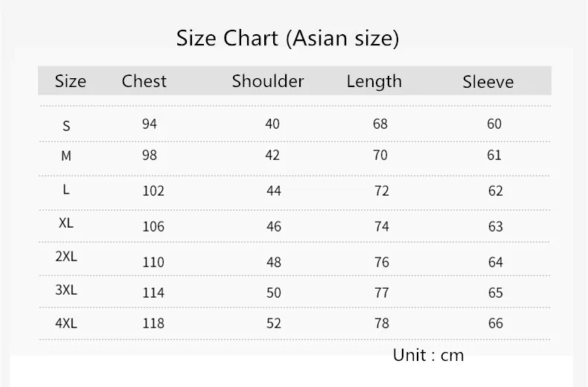Click the Unit : cm label
The height and width of the screenshot is (387, 588).
tap(428, 355)
